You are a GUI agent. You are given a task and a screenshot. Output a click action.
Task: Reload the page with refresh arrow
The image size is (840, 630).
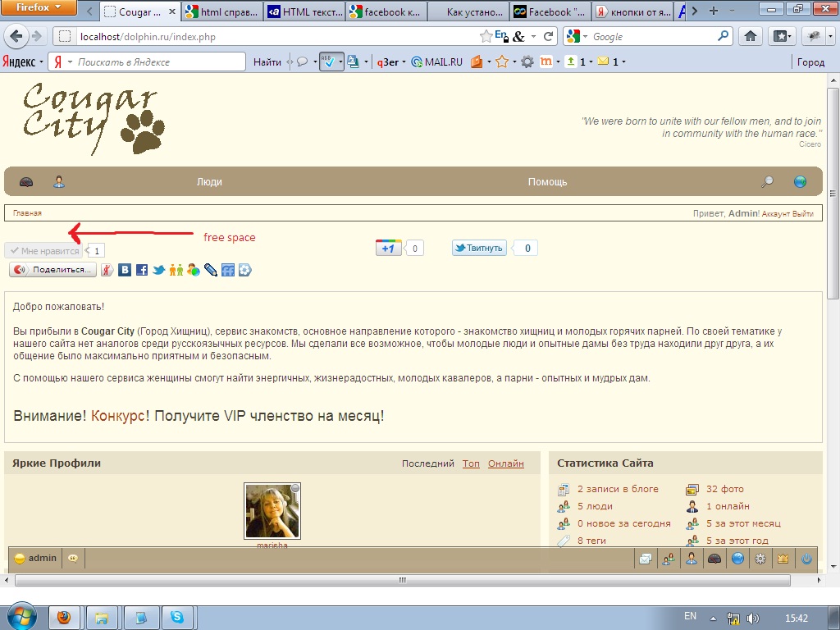(x=547, y=36)
